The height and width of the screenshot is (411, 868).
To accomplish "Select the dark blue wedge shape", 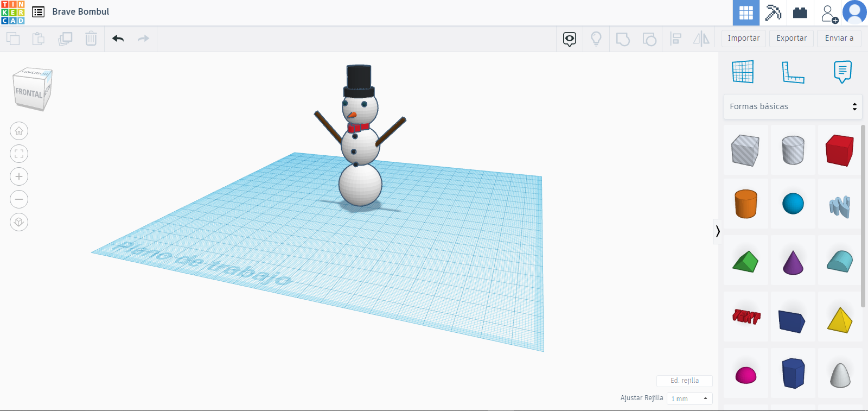I will [x=792, y=321].
